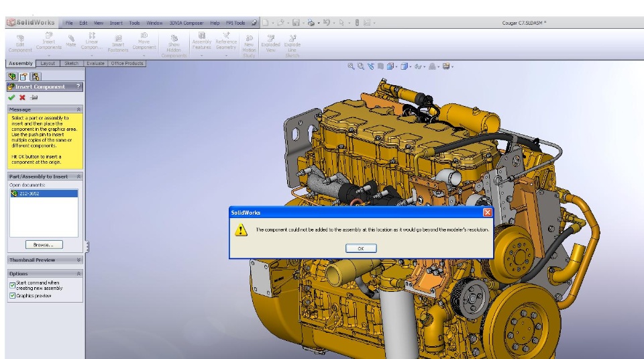
Task: Open Insert Component help question mark
Action: coord(78,87)
